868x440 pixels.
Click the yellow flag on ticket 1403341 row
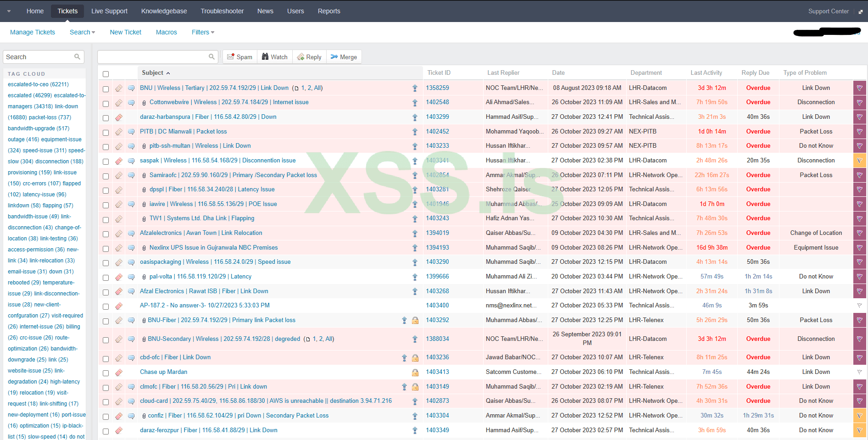click(859, 161)
